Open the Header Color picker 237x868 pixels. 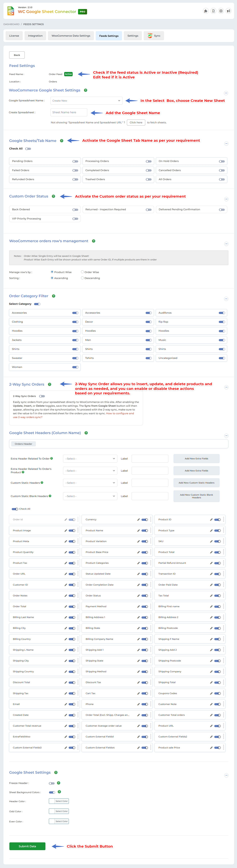59,801
